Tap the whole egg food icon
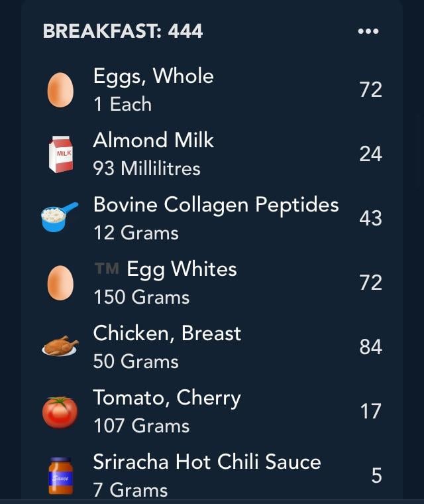Screen dimensions: 424x504 pyautogui.click(x=60, y=90)
